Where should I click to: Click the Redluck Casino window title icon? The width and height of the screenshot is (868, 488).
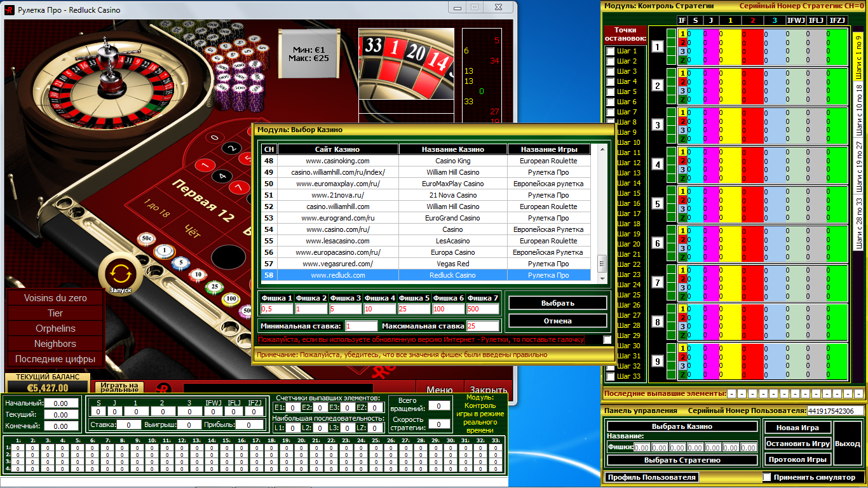[x=10, y=10]
